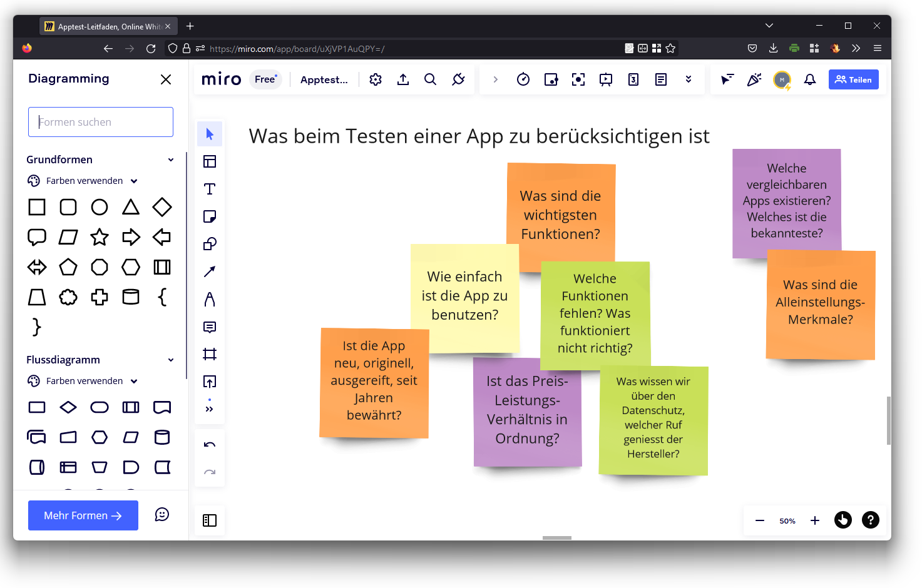
Task: Click the Formen suchen search field
Action: (x=100, y=122)
